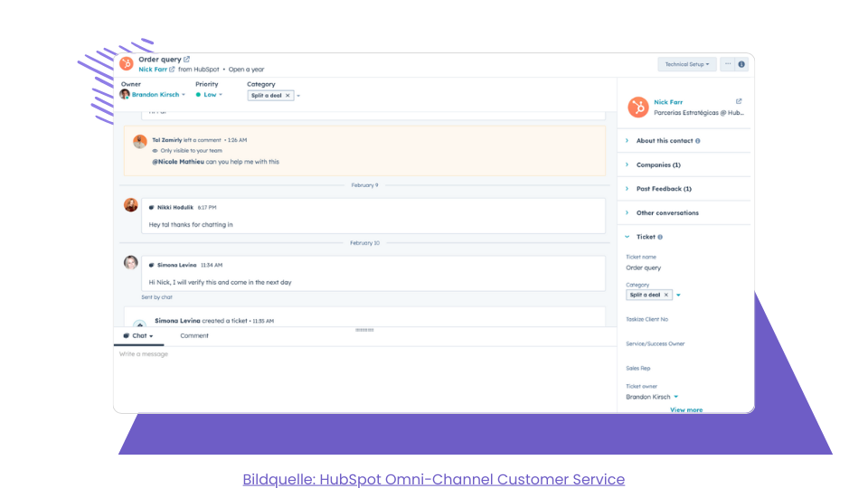868x488 pixels.
Task: Click Nick Farr name in contact sidebar
Action: pyautogui.click(x=668, y=102)
